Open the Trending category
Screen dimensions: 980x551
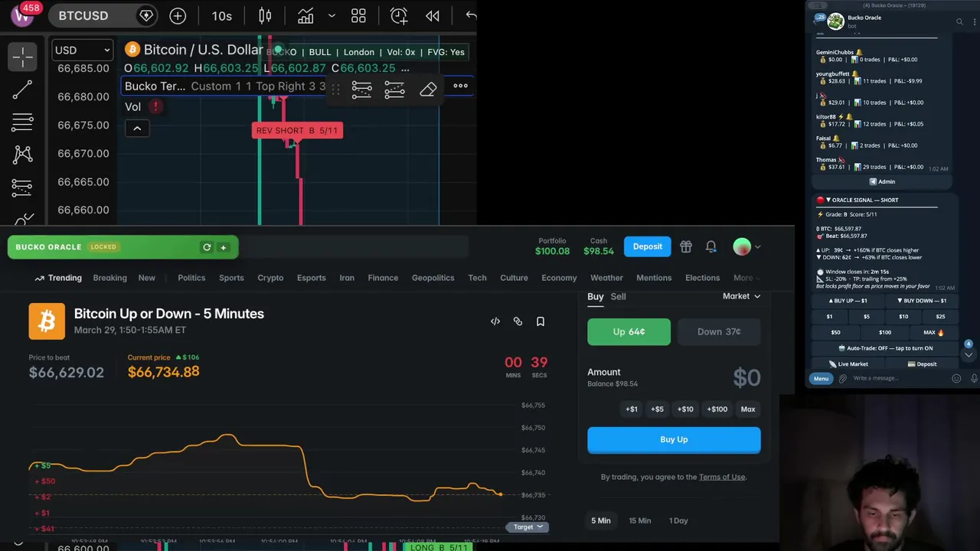coord(58,278)
